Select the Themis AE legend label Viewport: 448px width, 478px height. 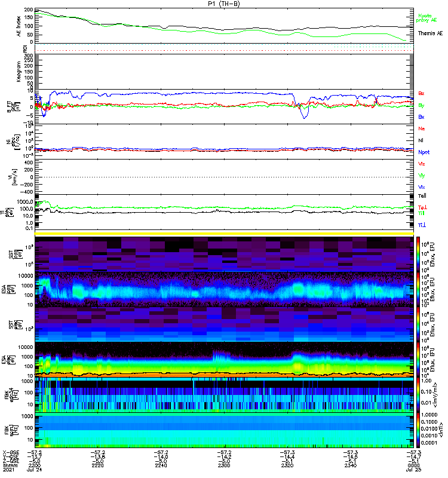point(430,33)
